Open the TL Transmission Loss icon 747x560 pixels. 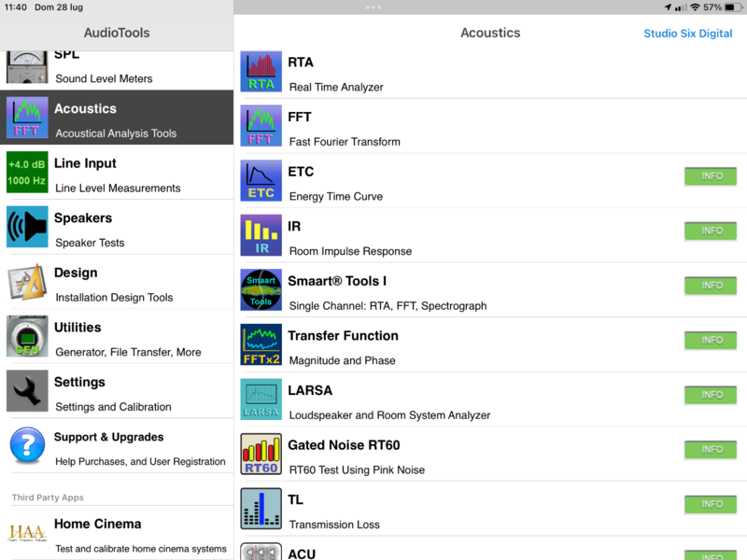261,509
